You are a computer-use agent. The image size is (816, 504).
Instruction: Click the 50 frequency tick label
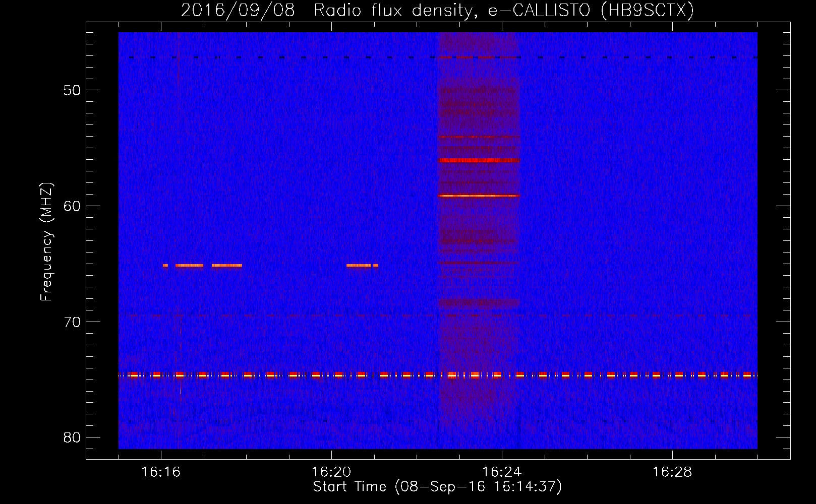click(72, 91)
